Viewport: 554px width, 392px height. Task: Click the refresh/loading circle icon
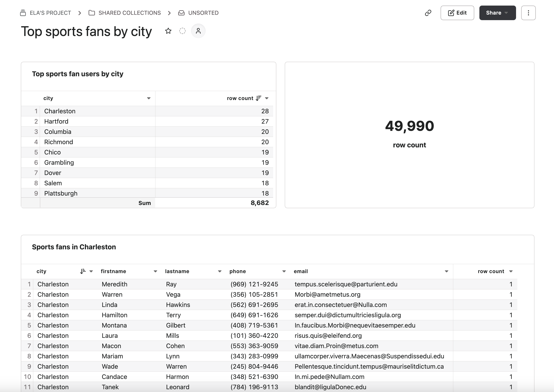[x=182, y=31]
